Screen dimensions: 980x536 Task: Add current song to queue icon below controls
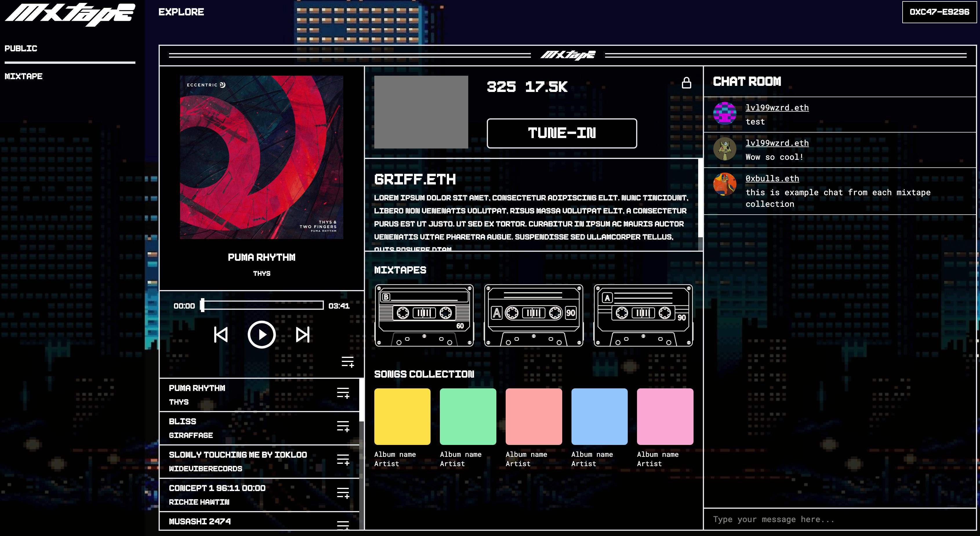[x=347, y=362]
